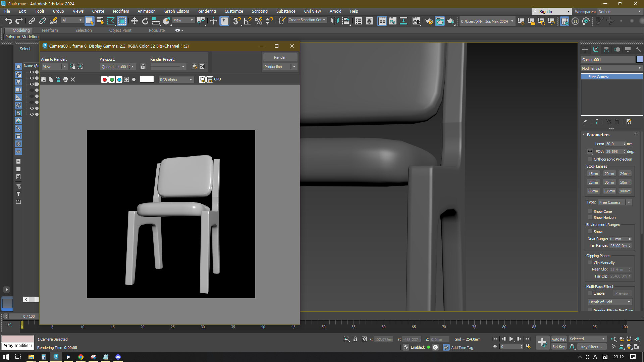Switch to Freeform ribbon tab

coord(50,30)
